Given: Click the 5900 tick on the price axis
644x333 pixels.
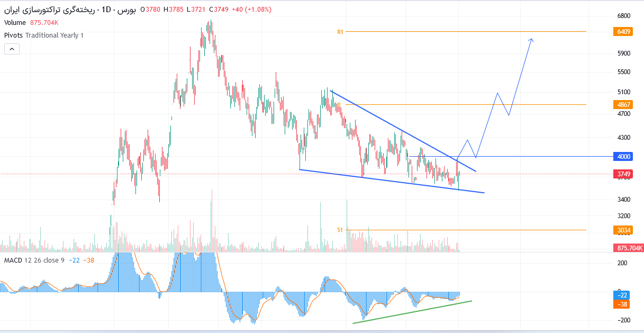Looking at the screenshot, I should point(624,53).
